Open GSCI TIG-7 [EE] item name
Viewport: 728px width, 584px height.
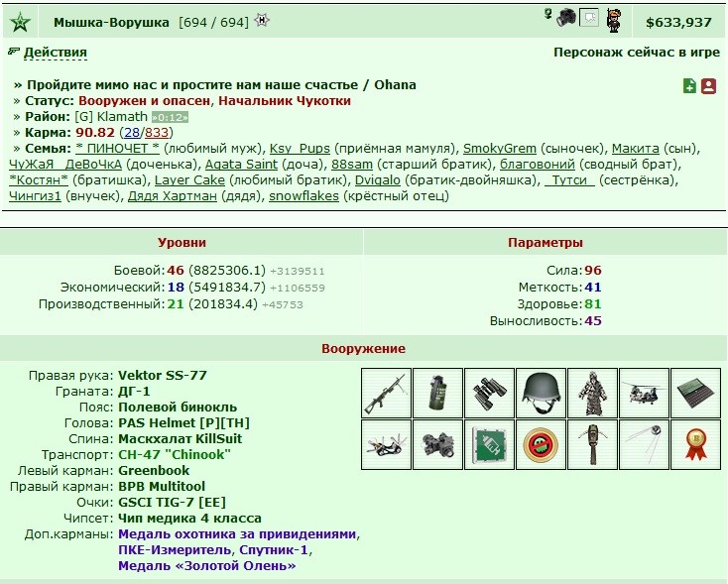click(x=173, y=502)
